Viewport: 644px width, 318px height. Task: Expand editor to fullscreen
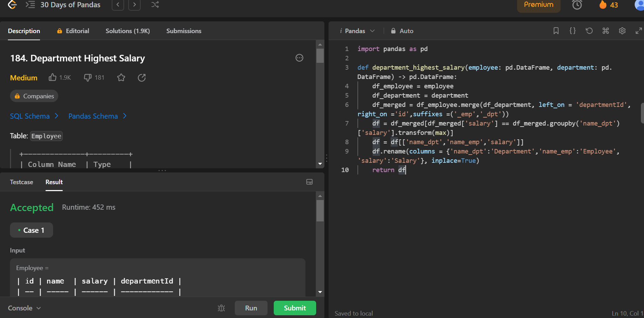(638, 31)
